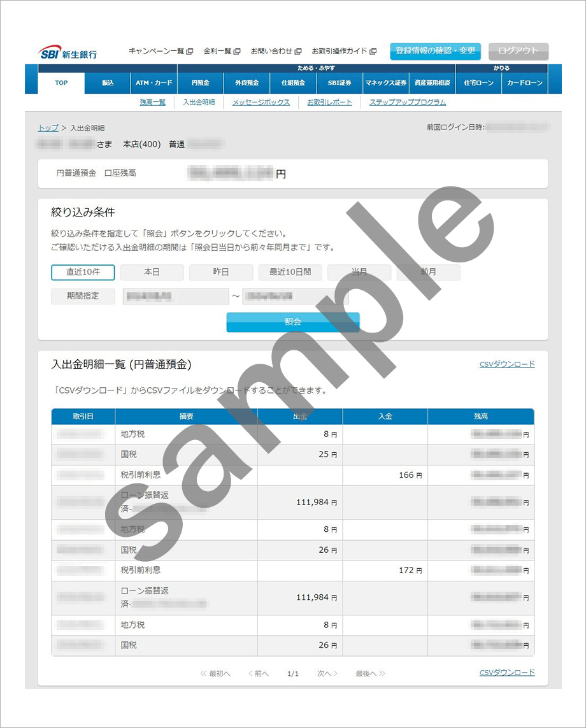Switch to the 円預金 tab
The height and width of the screenshot is (728, 586).
tap(200, 83)
